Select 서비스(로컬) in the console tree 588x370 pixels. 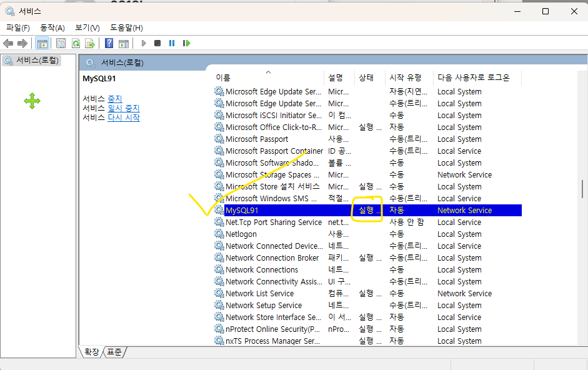point(31,61)
